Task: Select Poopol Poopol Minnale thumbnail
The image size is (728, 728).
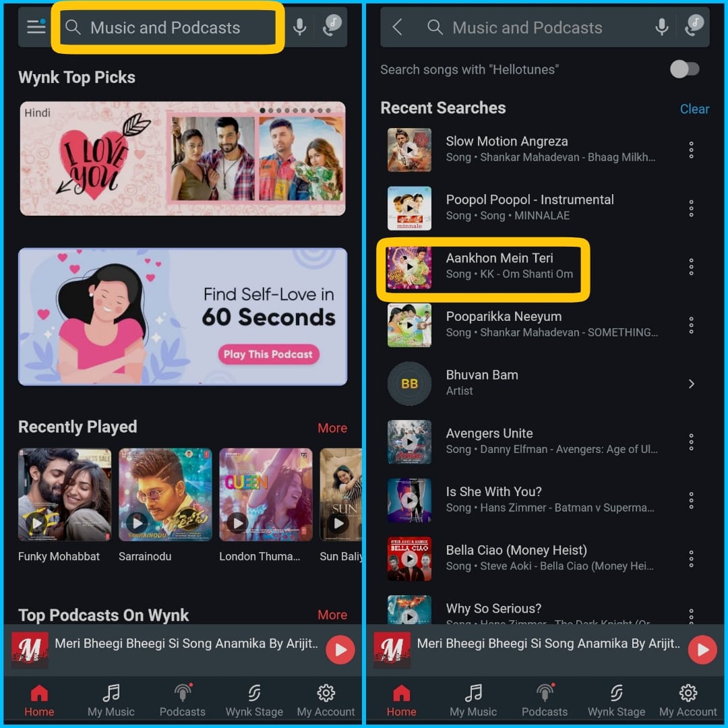Action: pyautogui.click(x=409, y=208)
